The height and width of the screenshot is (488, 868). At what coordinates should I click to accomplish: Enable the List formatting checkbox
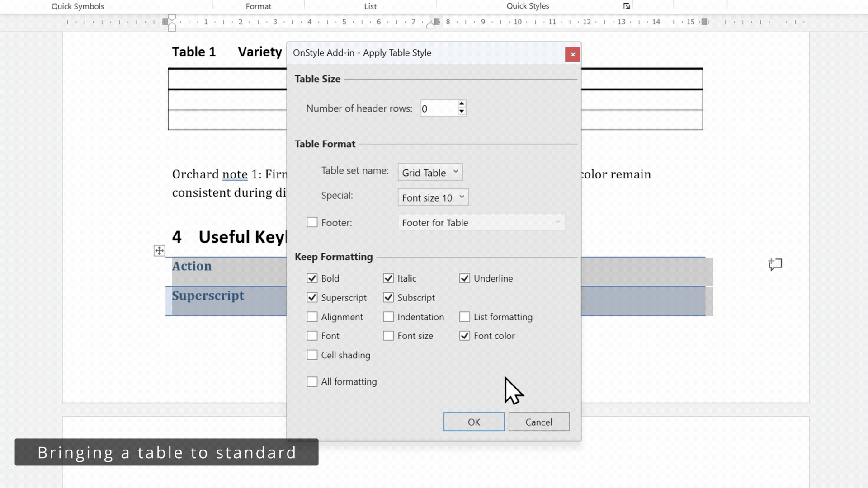[465, 317]
